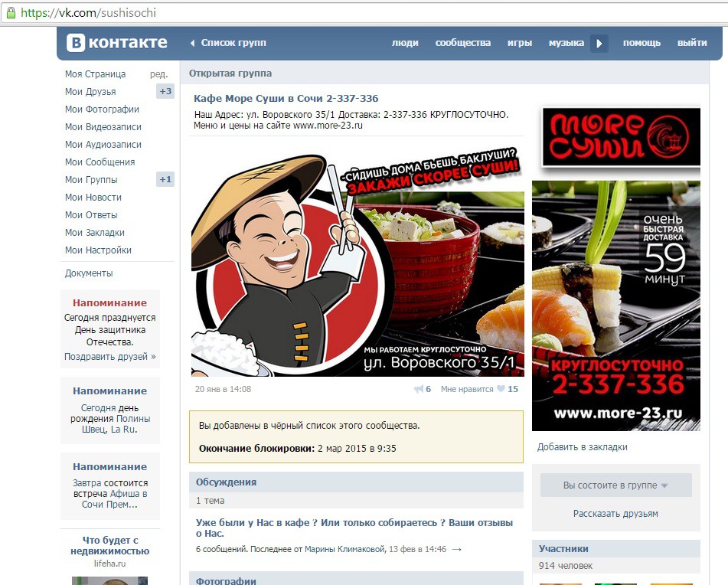The image size is (728, 585).
Task: Click the +3 friends notification badge
Action: pos(165,92)
